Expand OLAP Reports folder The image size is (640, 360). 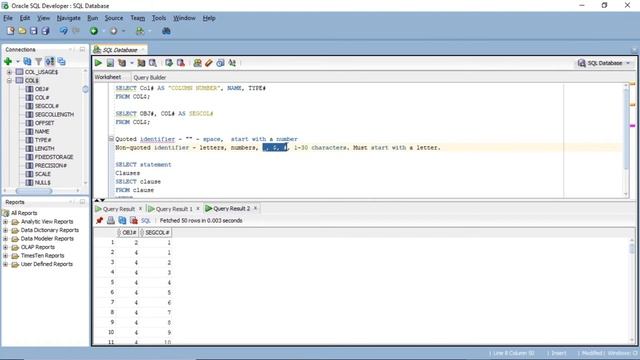(6, 247)
